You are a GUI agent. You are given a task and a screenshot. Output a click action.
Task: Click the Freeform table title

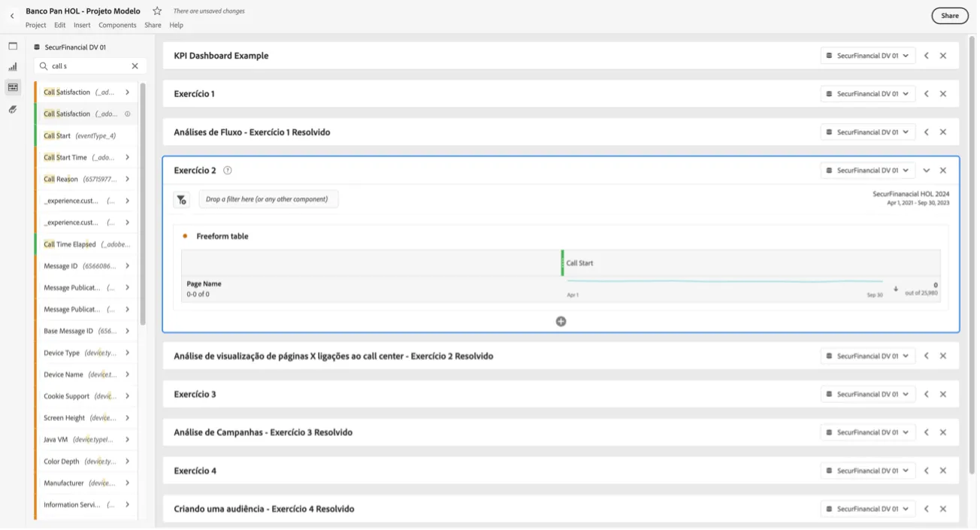[222, 237]
